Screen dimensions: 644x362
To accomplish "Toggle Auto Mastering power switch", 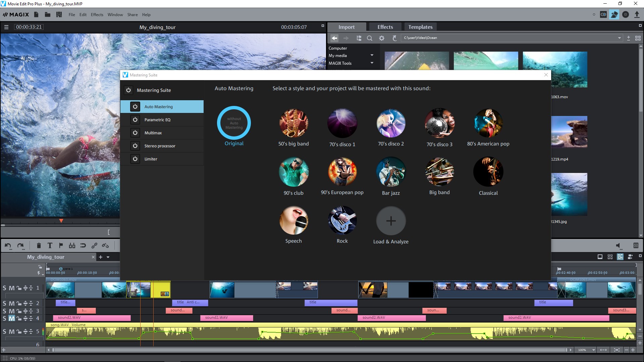I will [135, 107].
